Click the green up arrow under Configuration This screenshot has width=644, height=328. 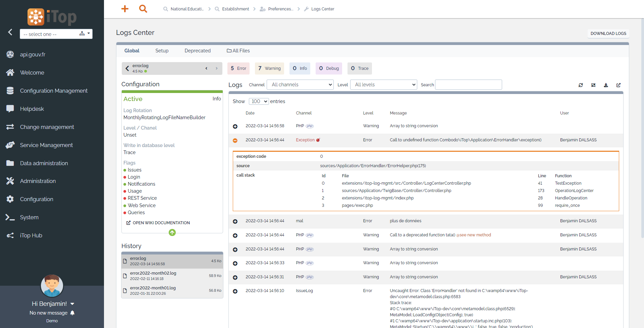pyautogui.click(x=172, y=232)
